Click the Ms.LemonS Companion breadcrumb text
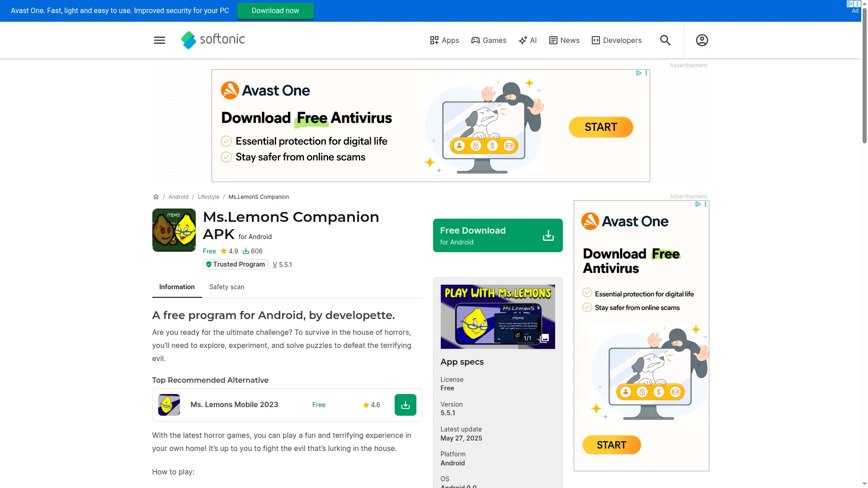This screenshot has height=488, width=868. [x=259, y=197]
